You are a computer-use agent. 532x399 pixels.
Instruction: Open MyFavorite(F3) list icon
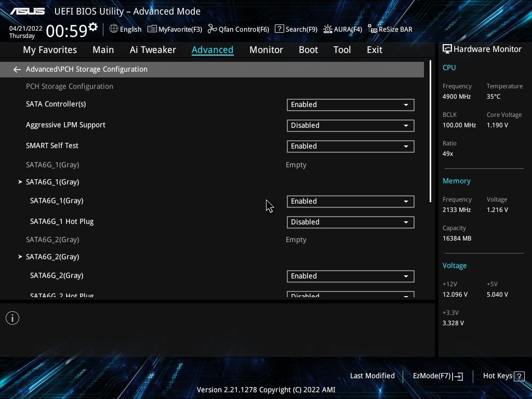click(152, 29)
